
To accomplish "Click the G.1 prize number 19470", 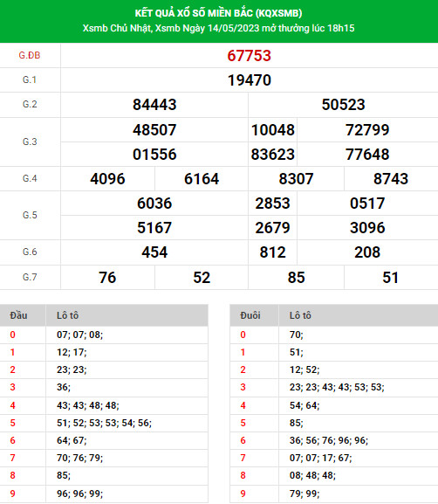I will pyautogui.click(x=250, y=80).
